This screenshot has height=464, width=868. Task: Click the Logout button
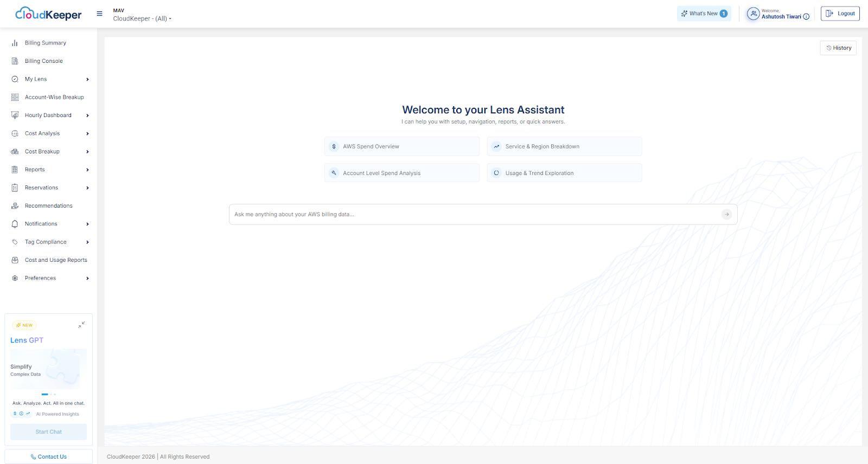(840, 14)
